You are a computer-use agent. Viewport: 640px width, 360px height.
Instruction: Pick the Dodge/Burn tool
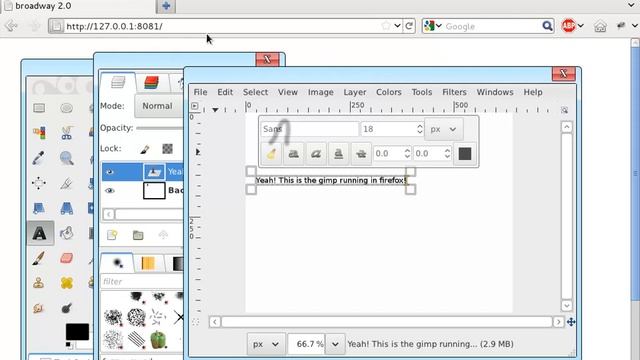point(67,308)
